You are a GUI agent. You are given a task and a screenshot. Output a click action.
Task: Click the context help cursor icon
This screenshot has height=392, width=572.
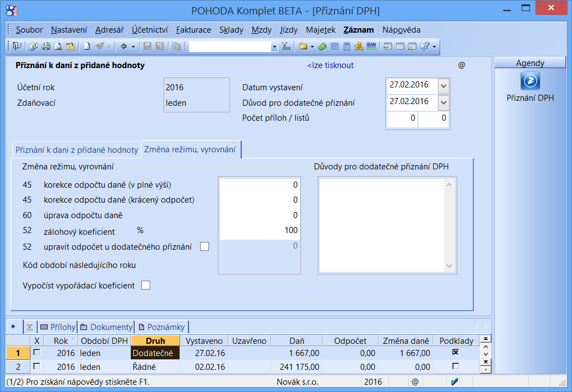pos(425,47)
